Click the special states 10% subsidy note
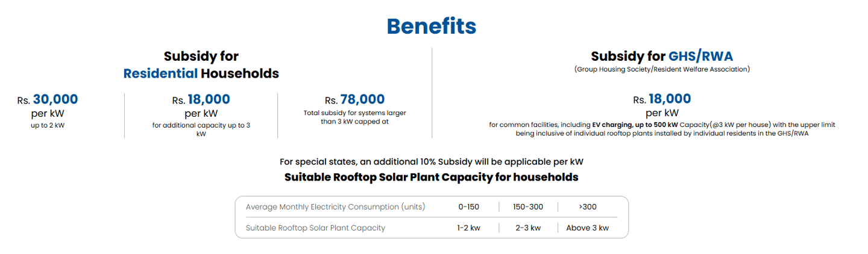 point(432,162)
